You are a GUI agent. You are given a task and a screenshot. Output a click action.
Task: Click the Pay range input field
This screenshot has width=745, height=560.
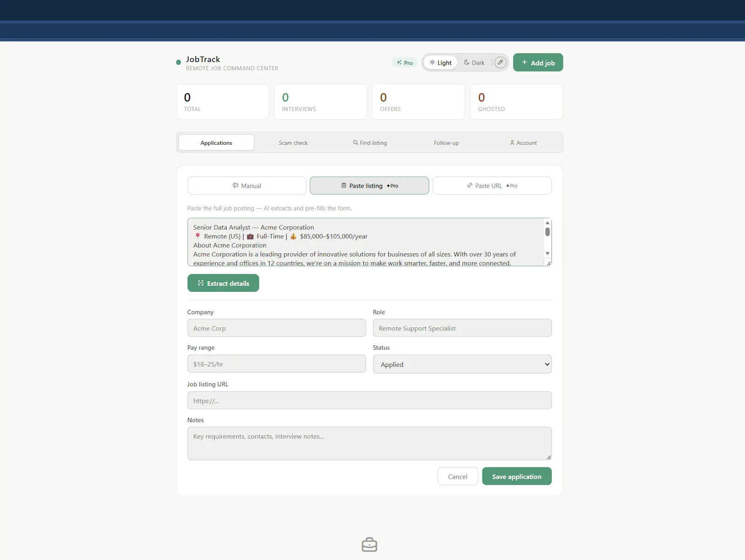coord(277,364)
